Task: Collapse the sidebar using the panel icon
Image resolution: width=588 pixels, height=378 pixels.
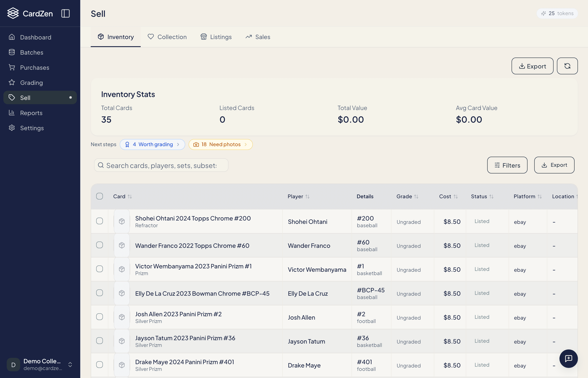Action: point(65,13)
